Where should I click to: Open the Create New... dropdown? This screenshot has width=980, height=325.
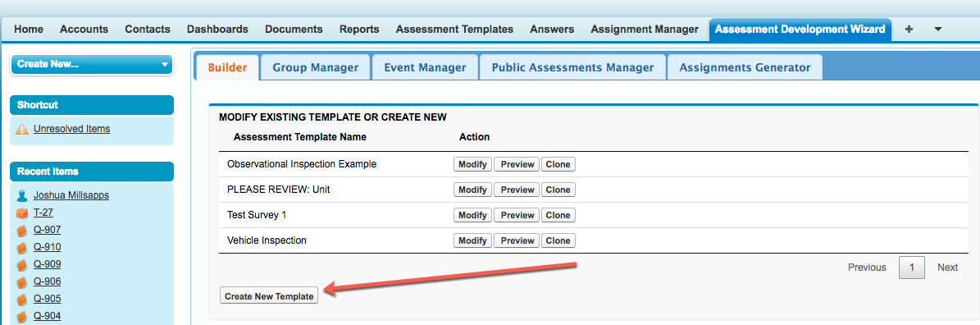pyautogui.click(x=92, y=64)
